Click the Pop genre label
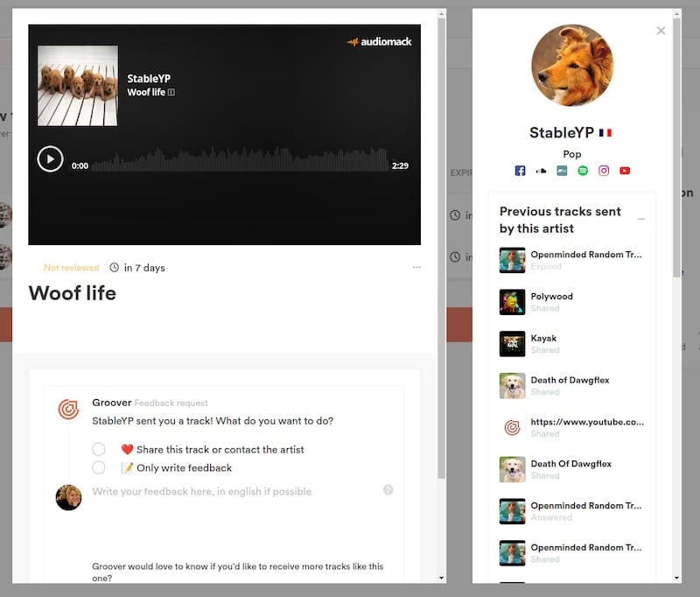 [572, 154]
